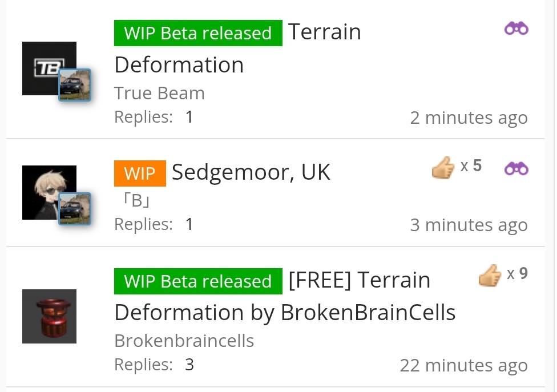Click small car avatar overlay on first thread
The width and height of the screenshot is (557, 392).
(x=75, y=85)
